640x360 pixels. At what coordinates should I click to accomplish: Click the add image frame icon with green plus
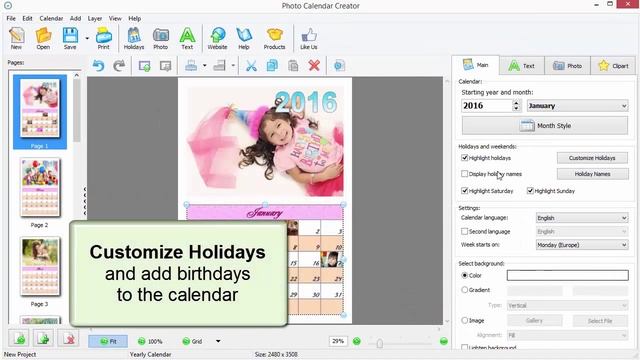144,66
